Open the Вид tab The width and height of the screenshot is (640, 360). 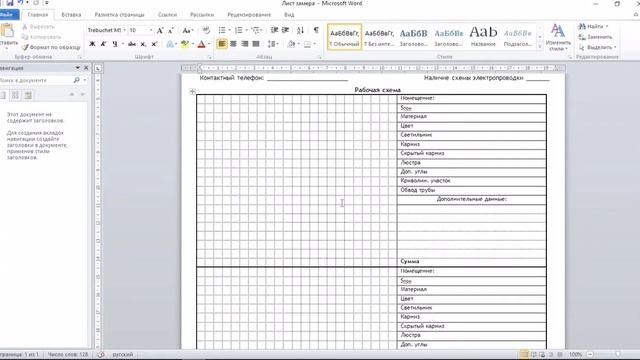[289, 15]
